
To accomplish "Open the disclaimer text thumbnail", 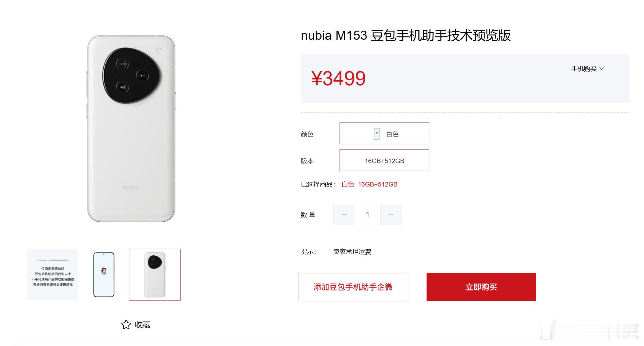I will [53, 275].
